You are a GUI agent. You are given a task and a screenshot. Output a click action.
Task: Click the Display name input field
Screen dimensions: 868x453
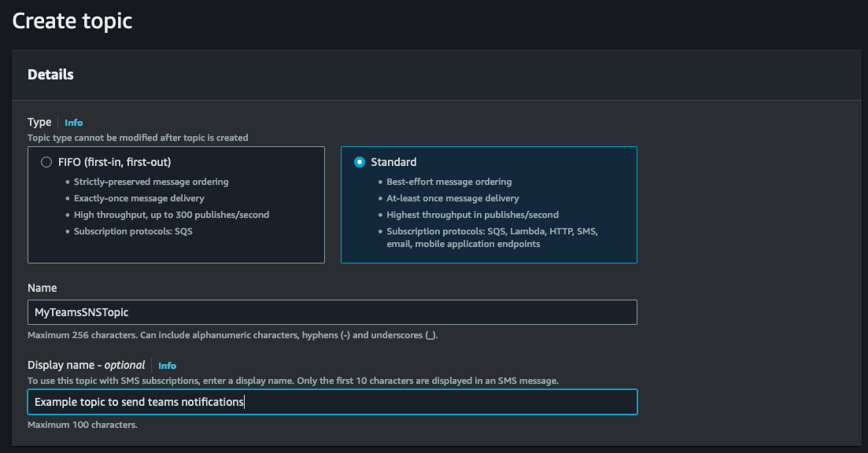tap(331, 401)
